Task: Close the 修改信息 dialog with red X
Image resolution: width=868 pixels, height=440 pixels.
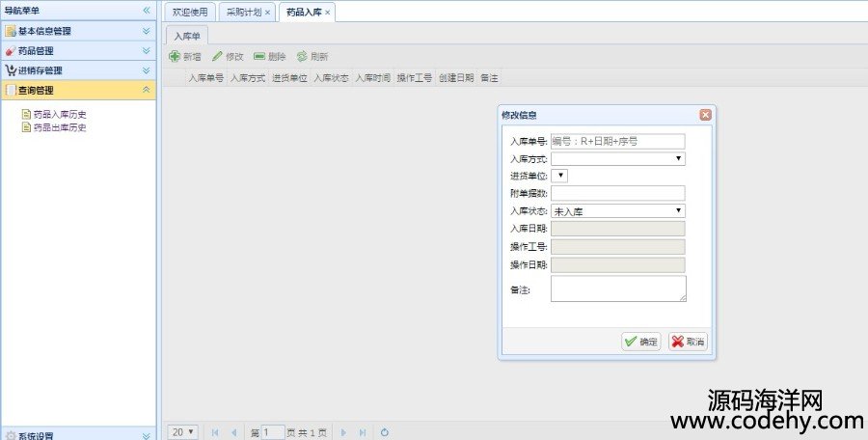Action: tap(705, 115)
